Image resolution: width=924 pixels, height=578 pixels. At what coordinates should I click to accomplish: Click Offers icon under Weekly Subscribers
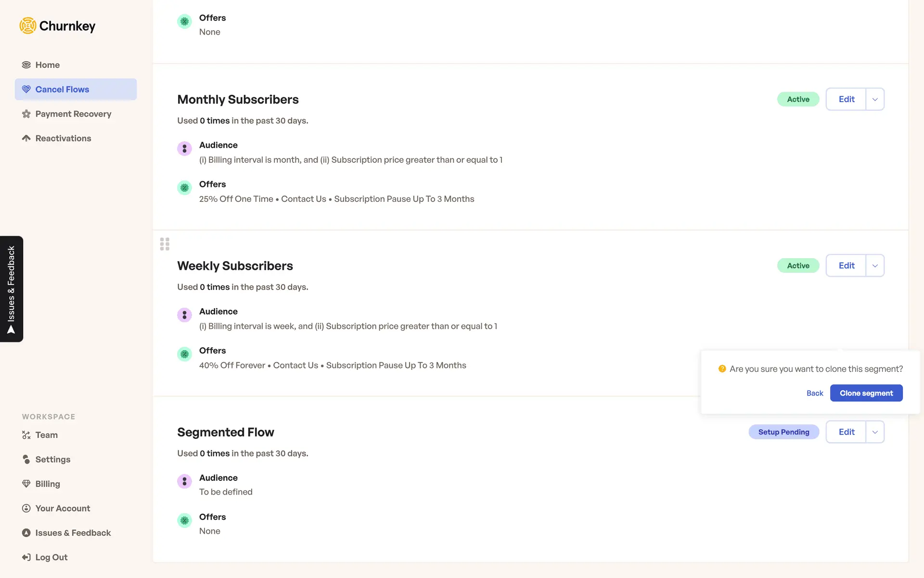pos(184,354)
